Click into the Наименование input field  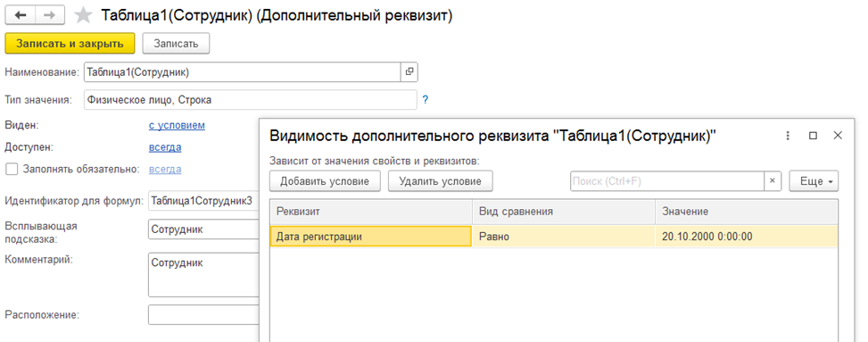coord(242,71)
